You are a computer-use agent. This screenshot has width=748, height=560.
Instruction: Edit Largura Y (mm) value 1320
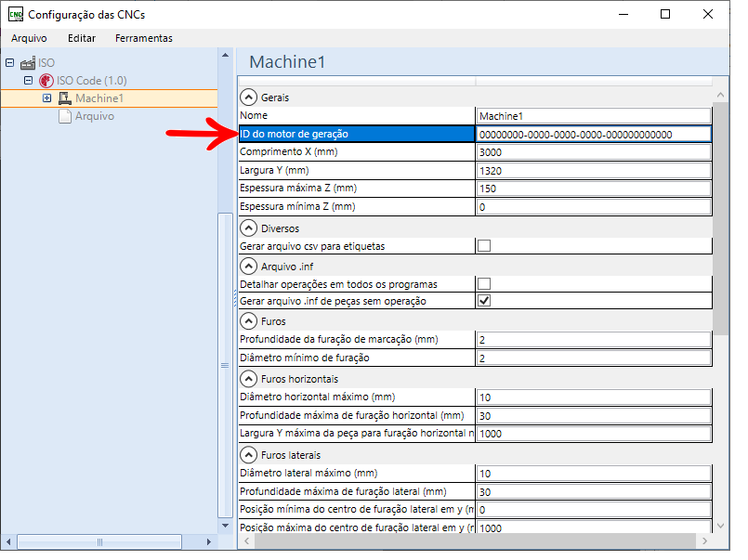[x=594, y=171]
